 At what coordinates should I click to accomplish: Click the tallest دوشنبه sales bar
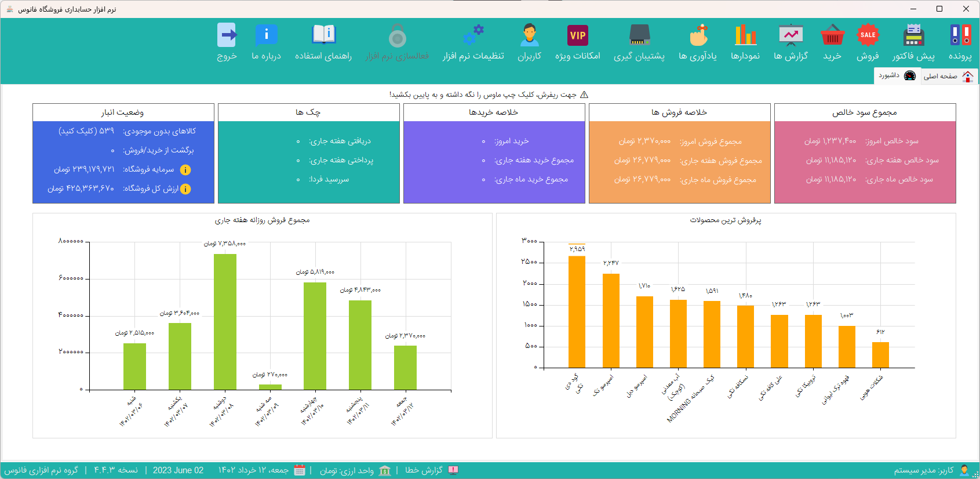(x=225, y=322)
